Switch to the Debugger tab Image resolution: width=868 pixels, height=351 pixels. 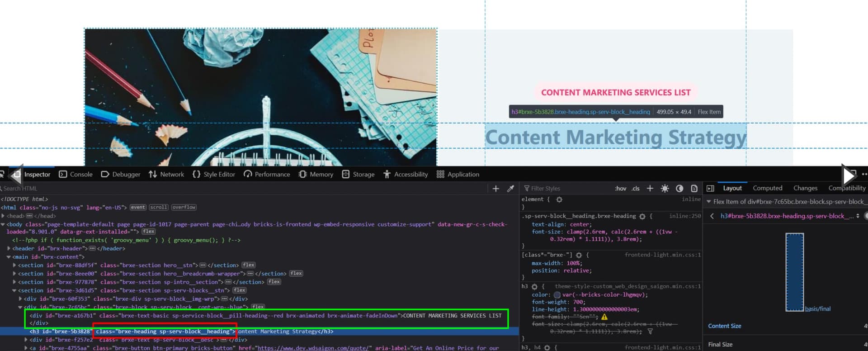pyautogui.click(x=120, y=174)
